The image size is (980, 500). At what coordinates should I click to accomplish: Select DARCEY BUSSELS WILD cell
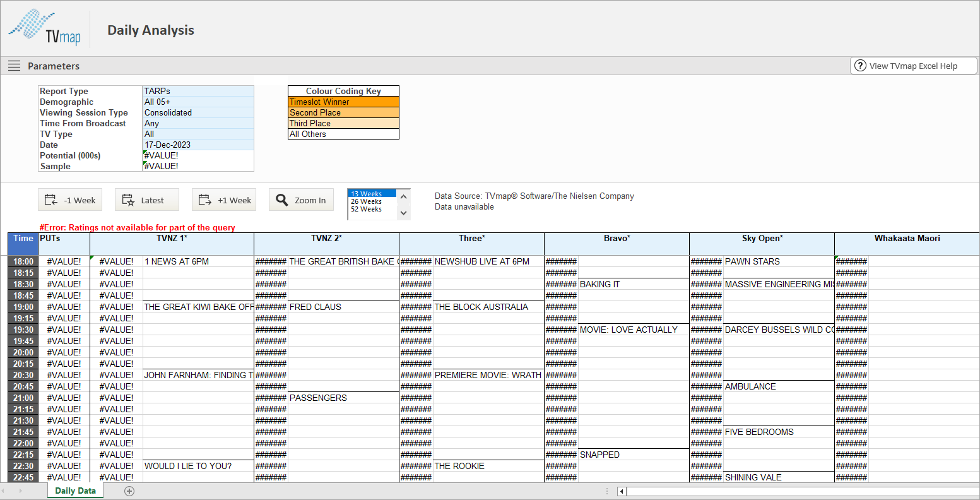pos(779,330)
